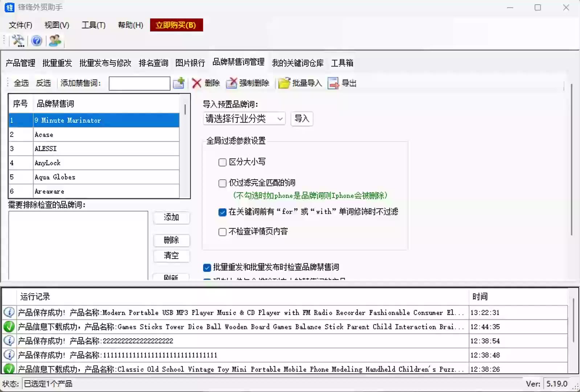Click the 添加禁售词 text input field
The image size is (580, 392).
[x=139, y=83]
